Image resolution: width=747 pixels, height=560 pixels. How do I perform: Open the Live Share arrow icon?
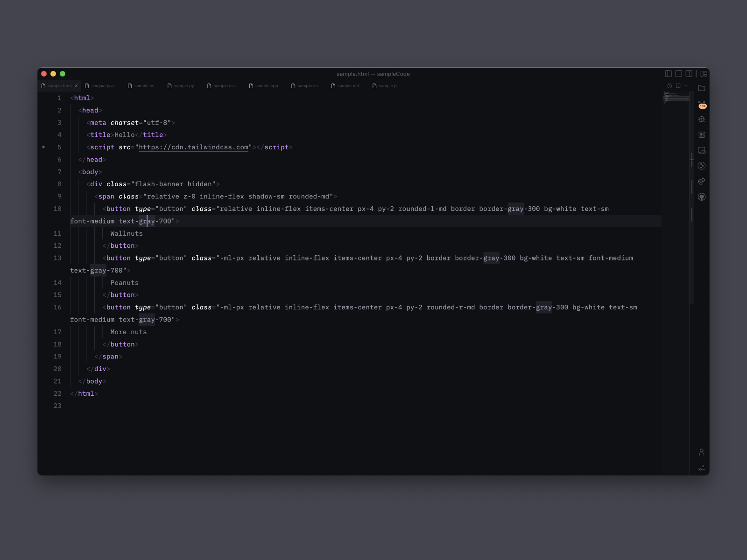[x=701, y=181]
